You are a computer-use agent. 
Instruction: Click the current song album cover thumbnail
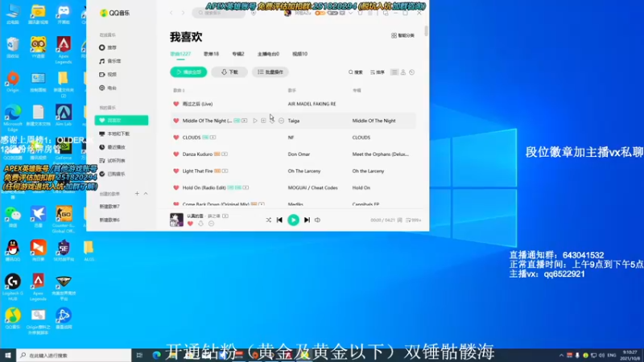(176, 220)
